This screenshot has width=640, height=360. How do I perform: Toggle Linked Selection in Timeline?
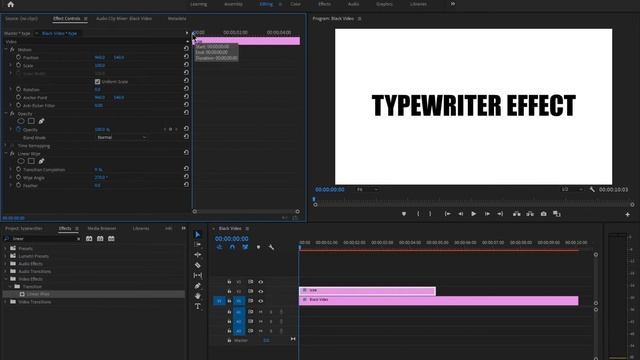[x=245, y=247]
